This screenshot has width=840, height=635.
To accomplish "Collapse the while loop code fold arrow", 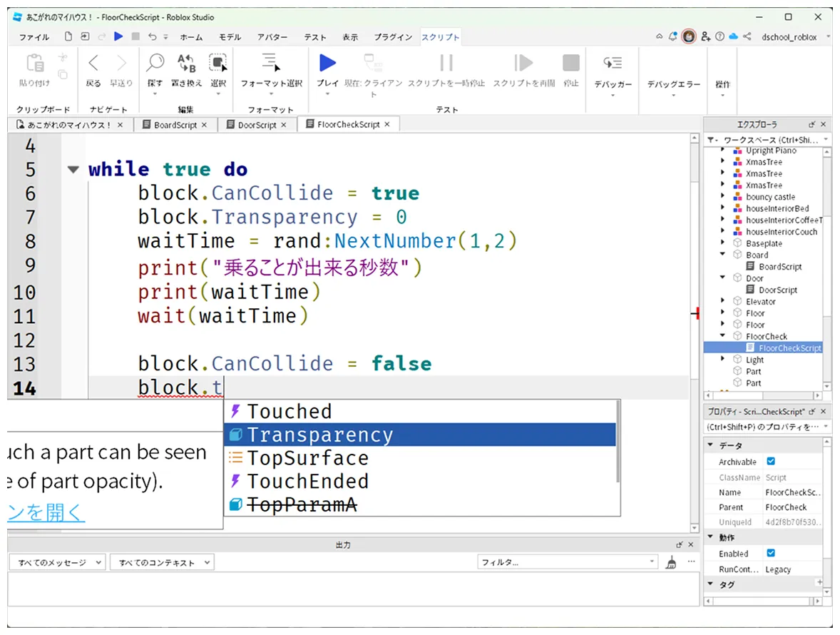I will pos(72,170).
